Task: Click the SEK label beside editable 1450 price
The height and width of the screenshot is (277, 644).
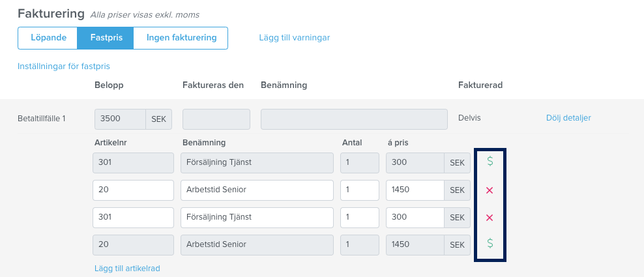Action: point(457,190)
